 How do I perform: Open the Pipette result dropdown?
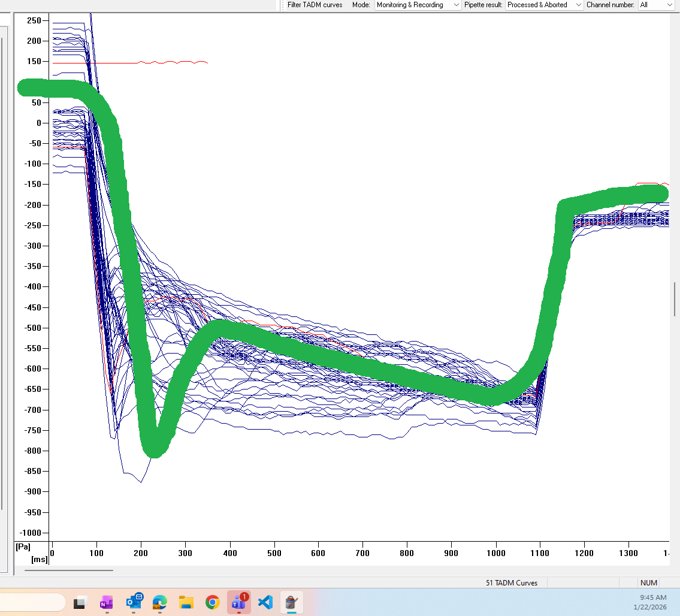point(543,5)
